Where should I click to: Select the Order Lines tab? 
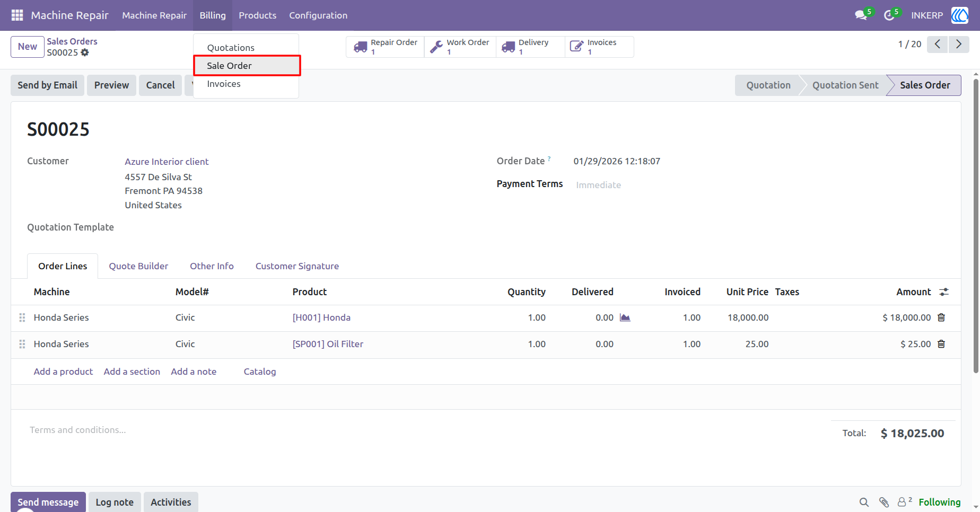pos(63,266)
